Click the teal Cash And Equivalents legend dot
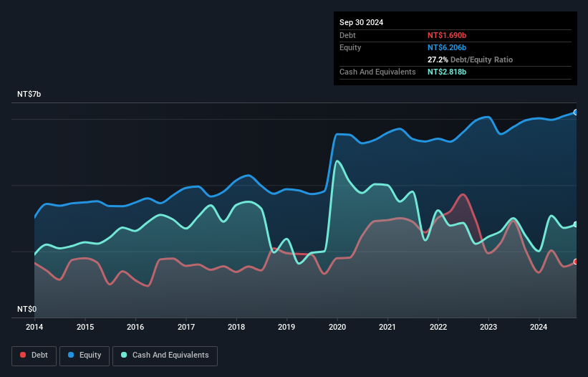Screen dimensions: 588x377 [x=124, y=355]
